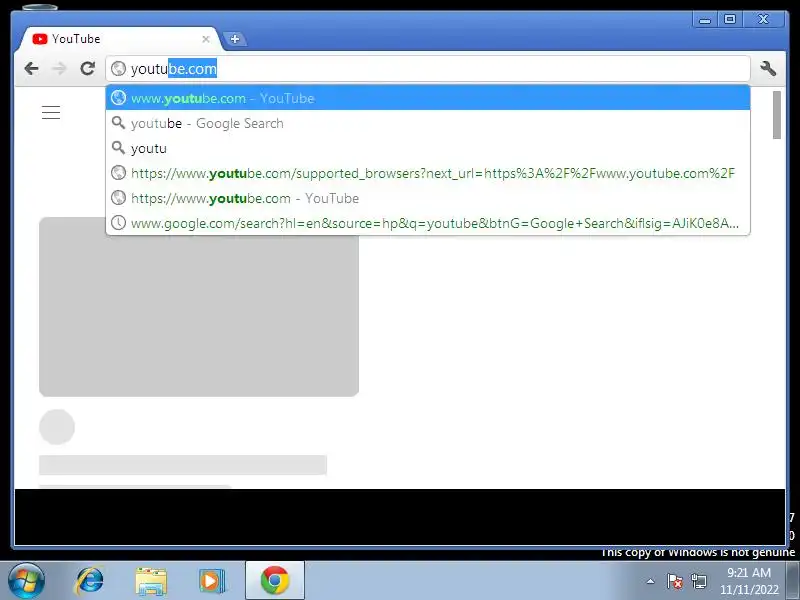This screenshot has height=600, width=800.
Task: Click clock icon beside google.com/search suggestion
Action: tap(118, 223)
